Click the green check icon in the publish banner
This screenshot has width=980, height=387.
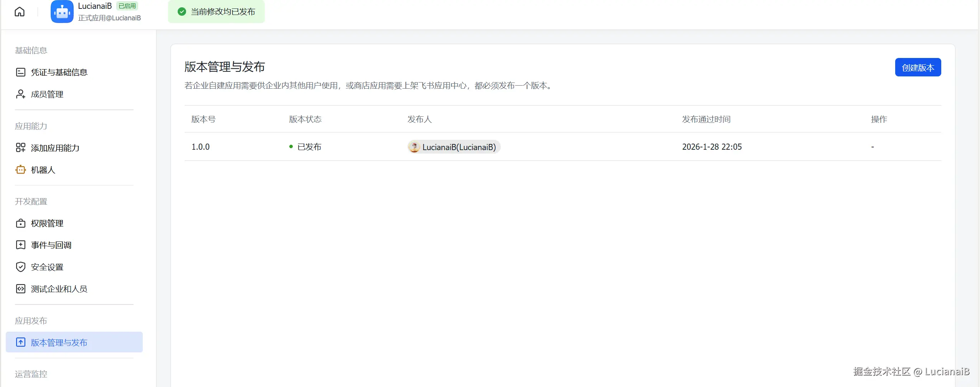pyautogui.click(x=182, y=12)
